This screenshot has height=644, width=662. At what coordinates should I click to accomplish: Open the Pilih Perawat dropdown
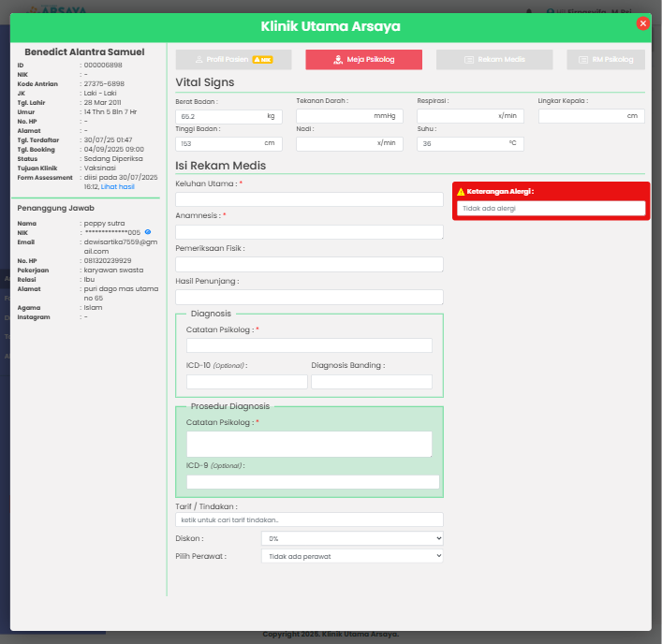click(351, 556)
